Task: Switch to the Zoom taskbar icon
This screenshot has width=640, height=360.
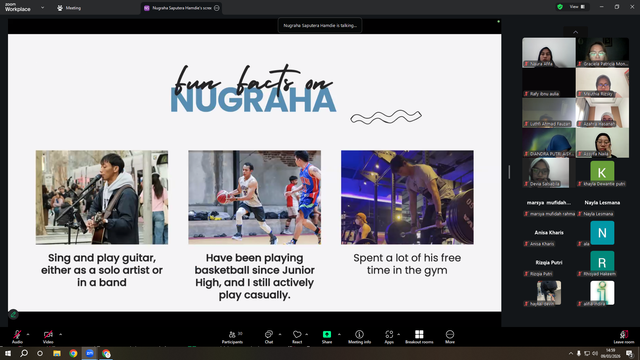Action: click(90, 353)
